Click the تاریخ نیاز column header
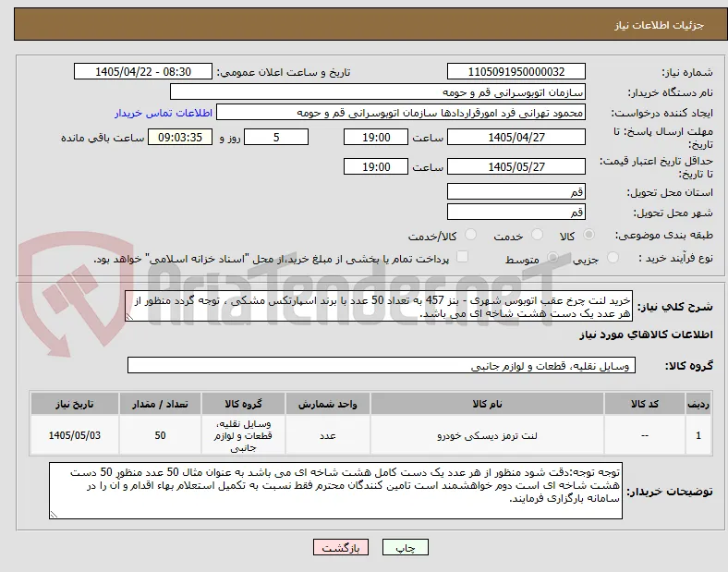The width and height of the screenshot is (728, 572). point(75,404)
